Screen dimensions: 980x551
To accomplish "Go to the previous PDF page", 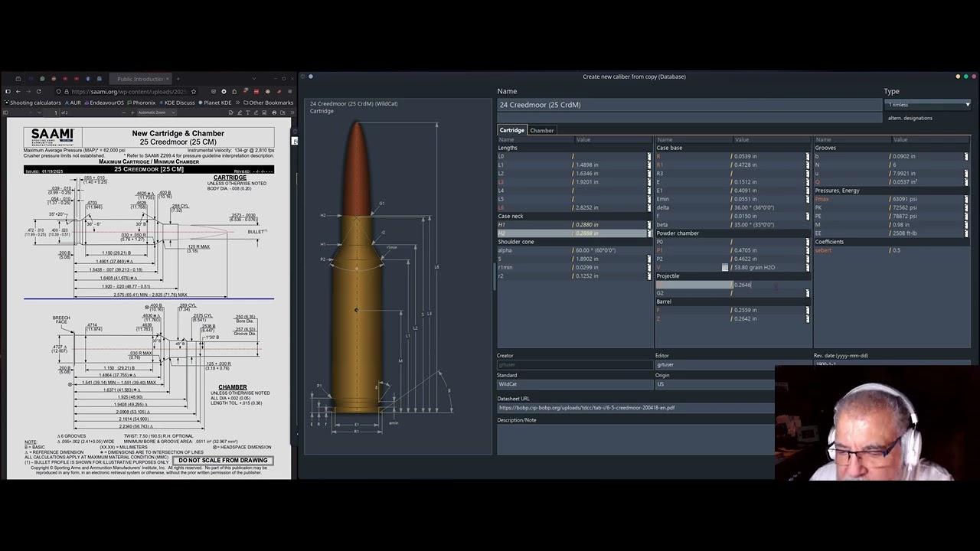I will (31, 112).
